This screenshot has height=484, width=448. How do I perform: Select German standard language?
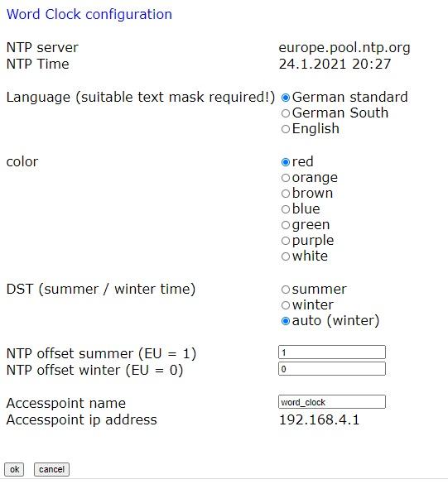286,98
